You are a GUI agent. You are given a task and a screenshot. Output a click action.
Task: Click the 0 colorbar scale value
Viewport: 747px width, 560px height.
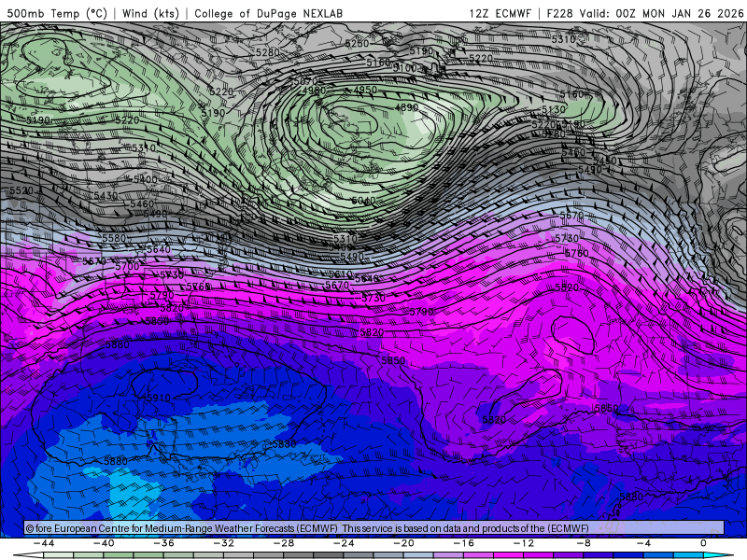pyautogui.click(x=703, y=543)
